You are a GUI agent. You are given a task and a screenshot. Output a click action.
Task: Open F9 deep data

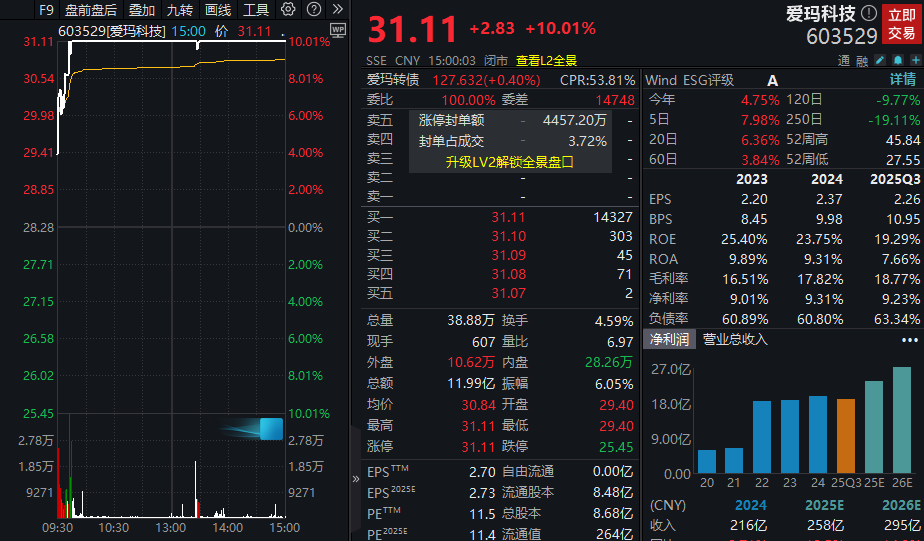coord(46,10)
